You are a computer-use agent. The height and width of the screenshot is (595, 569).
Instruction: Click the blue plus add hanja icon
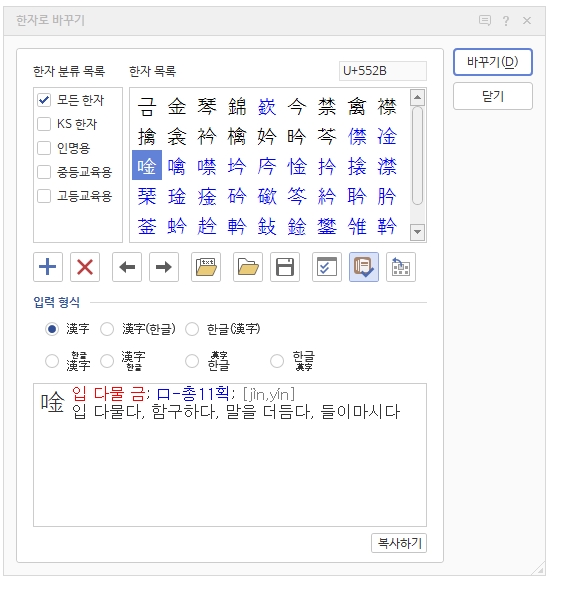[48, 267]
